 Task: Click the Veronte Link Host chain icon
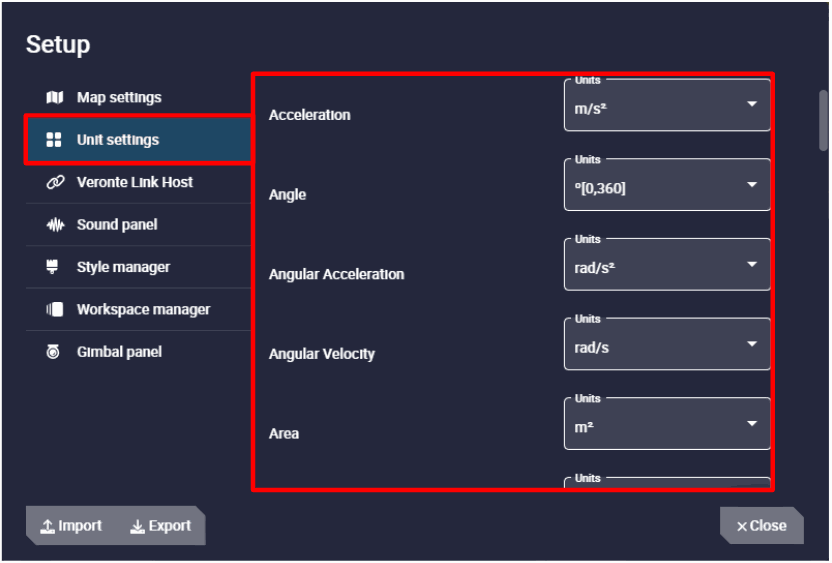coord(55,183)
